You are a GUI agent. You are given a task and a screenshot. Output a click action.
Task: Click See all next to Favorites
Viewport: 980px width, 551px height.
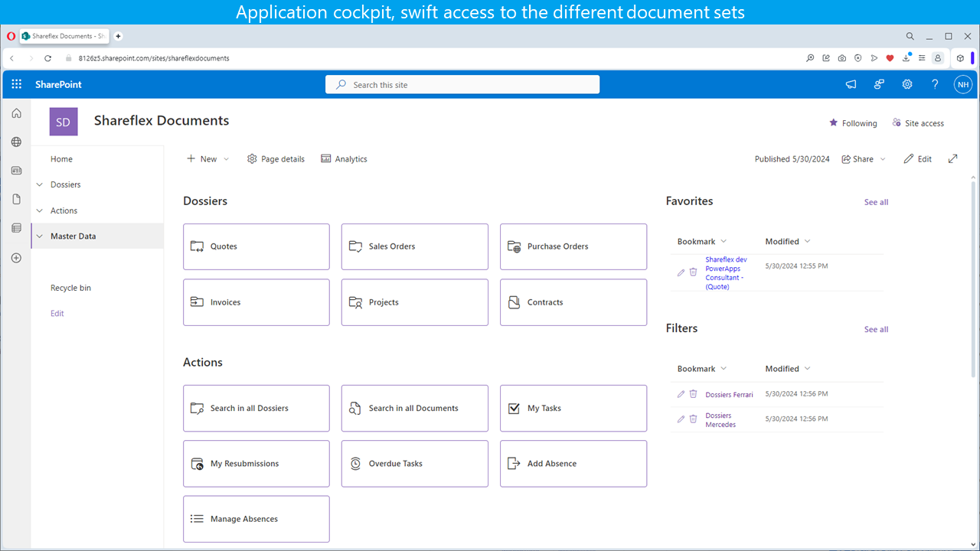pos(876,202)
